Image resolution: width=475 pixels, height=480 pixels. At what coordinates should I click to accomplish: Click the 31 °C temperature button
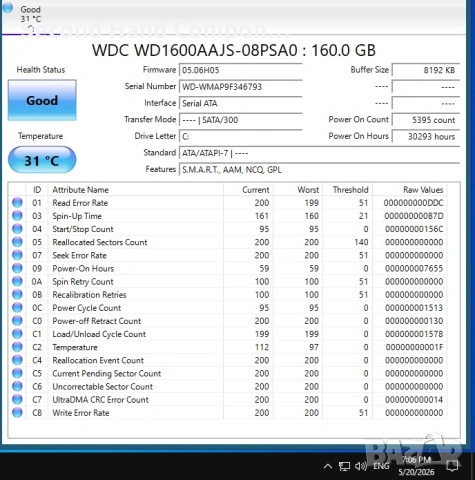coord(42,160)
